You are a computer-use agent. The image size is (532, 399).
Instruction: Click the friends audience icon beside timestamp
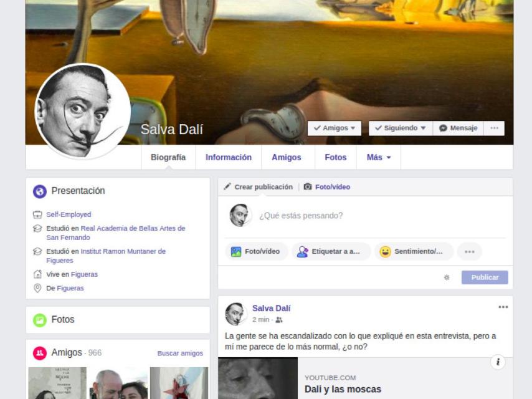pos(279,320)
